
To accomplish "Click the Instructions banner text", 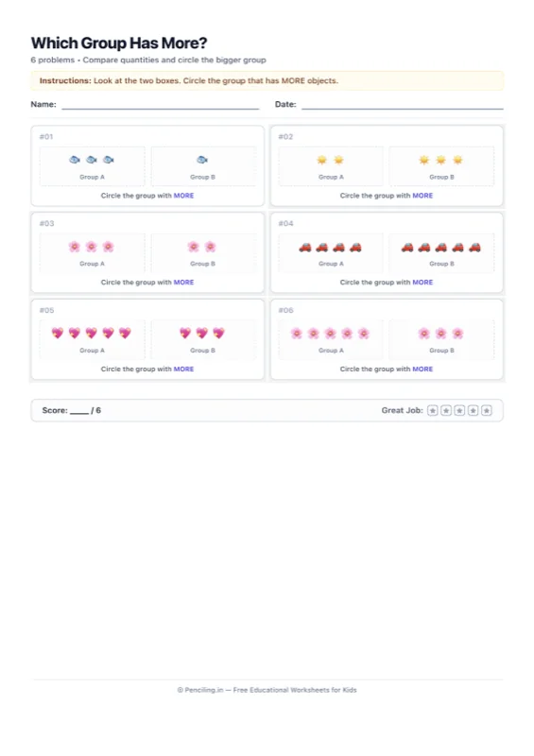I will coord(189,80).
